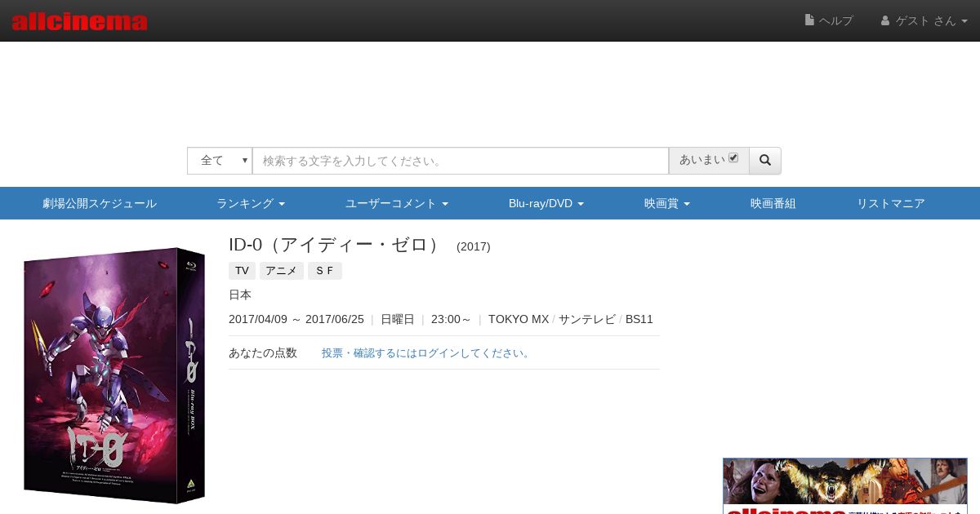
Task: Expand the 映画賞 menu
Action: (x=667, y=203)
